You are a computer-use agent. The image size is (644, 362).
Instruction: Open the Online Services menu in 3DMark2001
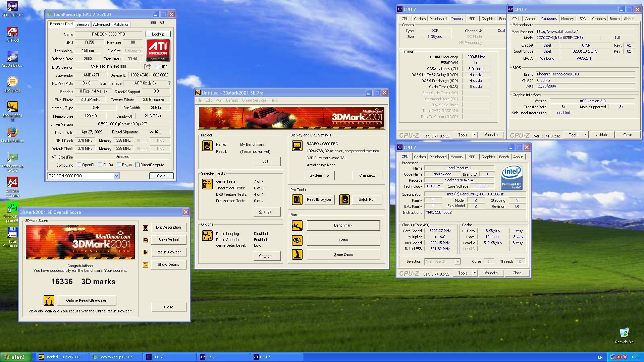tap(254, 100)
